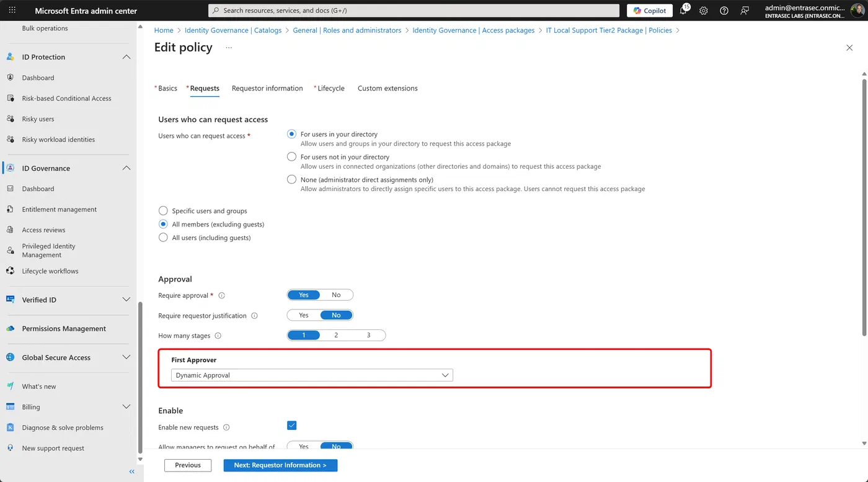Click info icon beside Enable new requests
868x482 pixels.
(226, 427)
